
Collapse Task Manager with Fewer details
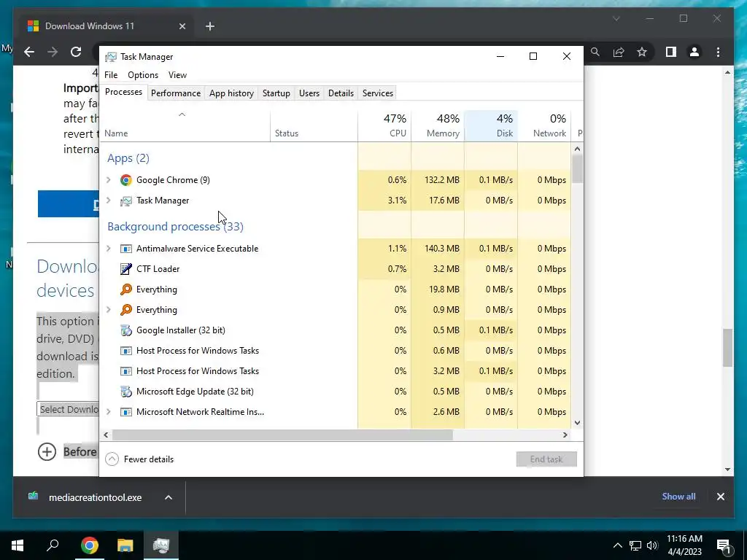pyautogui.click(x=139, y=459)
